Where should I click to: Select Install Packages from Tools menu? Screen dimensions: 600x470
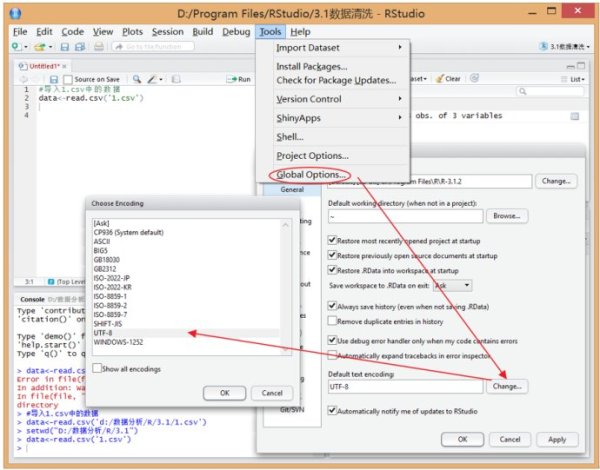coord(312,67)
